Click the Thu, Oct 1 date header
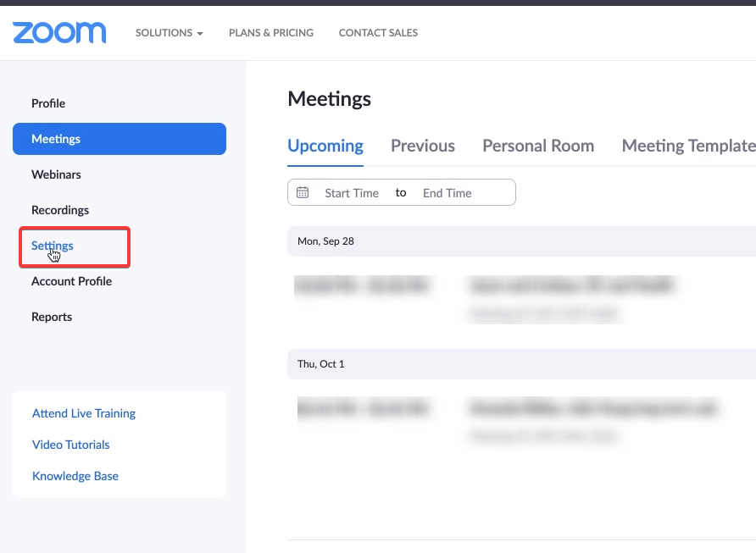 pyautogui.click(x=522, y=364)
